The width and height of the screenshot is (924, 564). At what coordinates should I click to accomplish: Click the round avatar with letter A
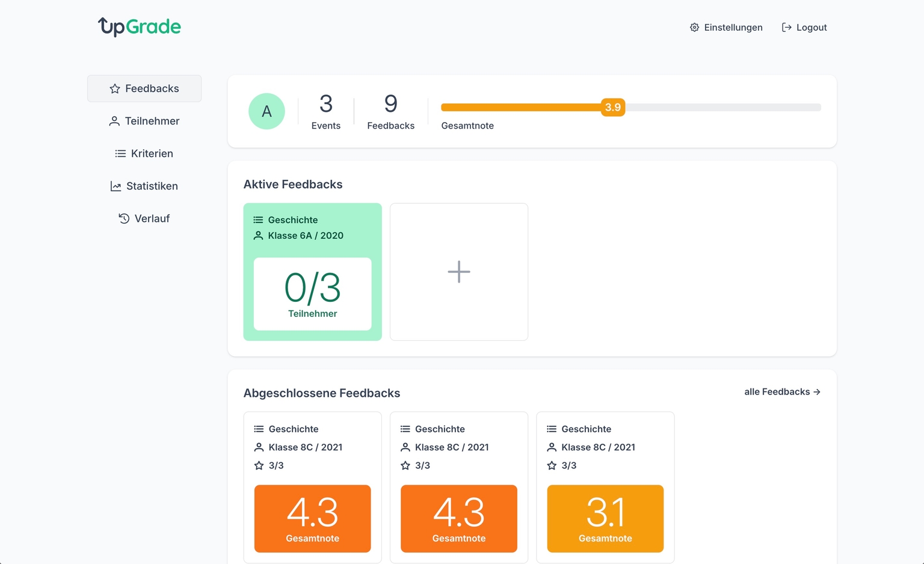266,111
